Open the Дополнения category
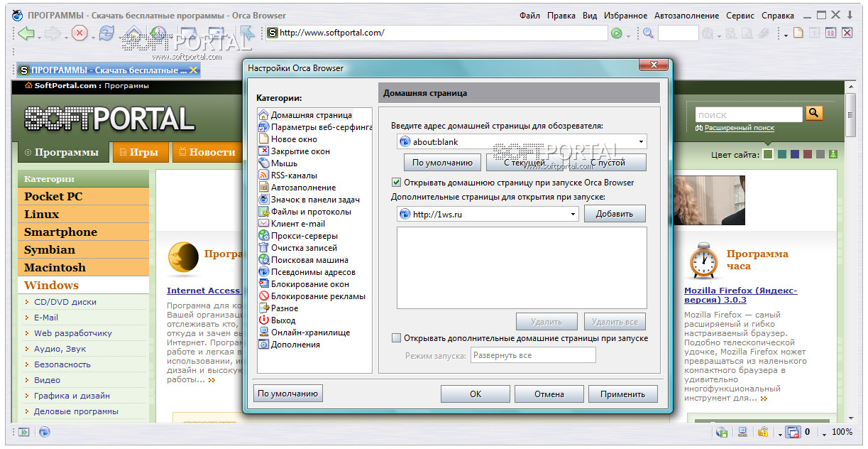Viewport: 868px width, 449px height. [x=290, y=345]
